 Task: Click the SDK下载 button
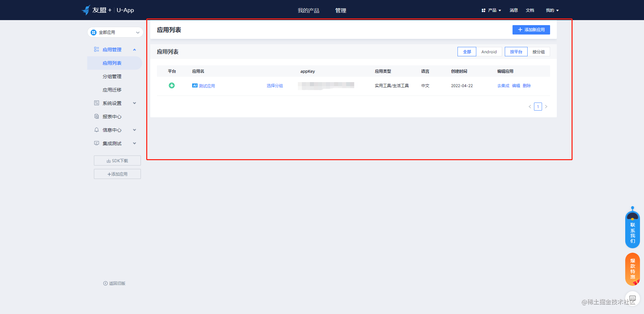(x=117, y=161)
